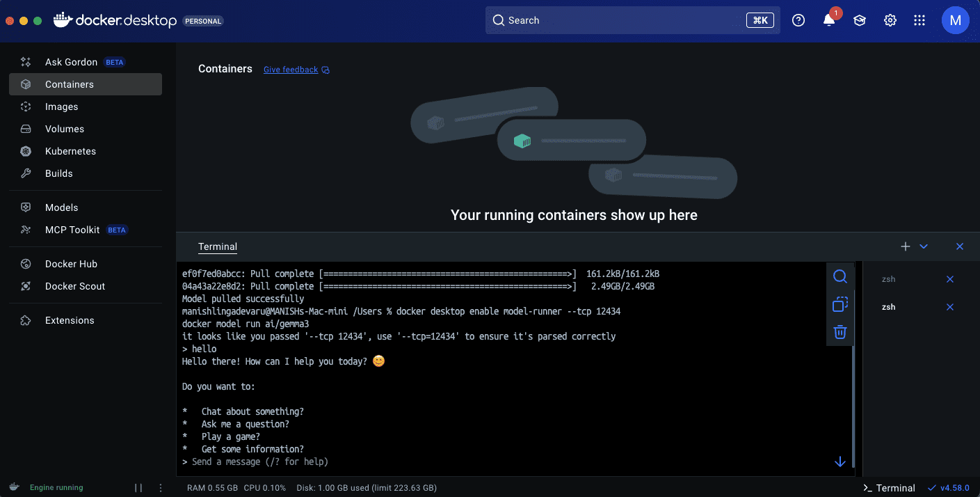Click the Docker whale engine icon
Screen dimensions: 980x497
click(x=15, y=487)
